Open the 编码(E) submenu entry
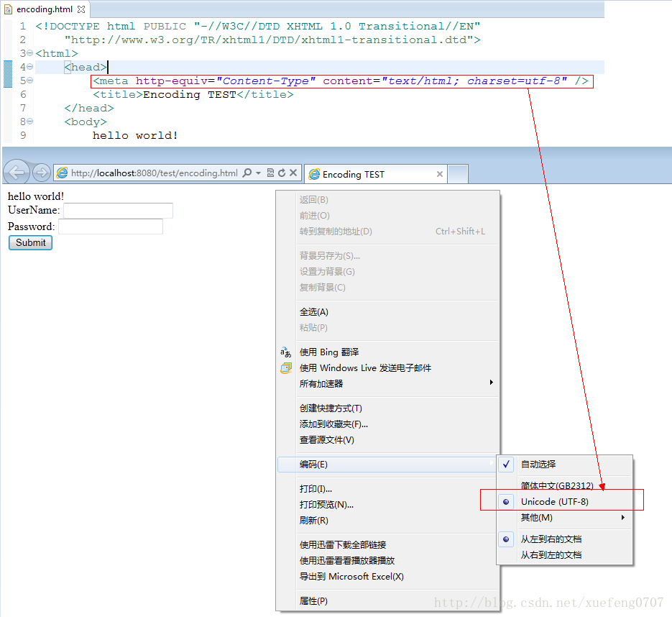The height and width of the screenshot is (617, 672). click(x=387, y=465)
